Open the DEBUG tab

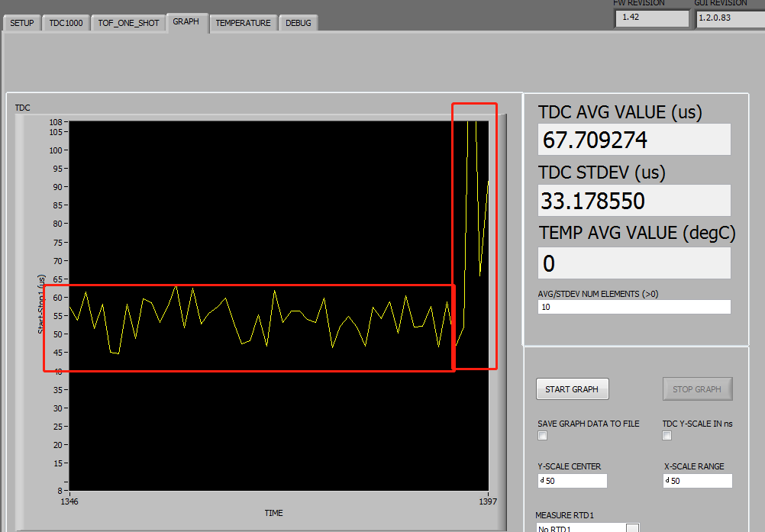click(298, 23)
